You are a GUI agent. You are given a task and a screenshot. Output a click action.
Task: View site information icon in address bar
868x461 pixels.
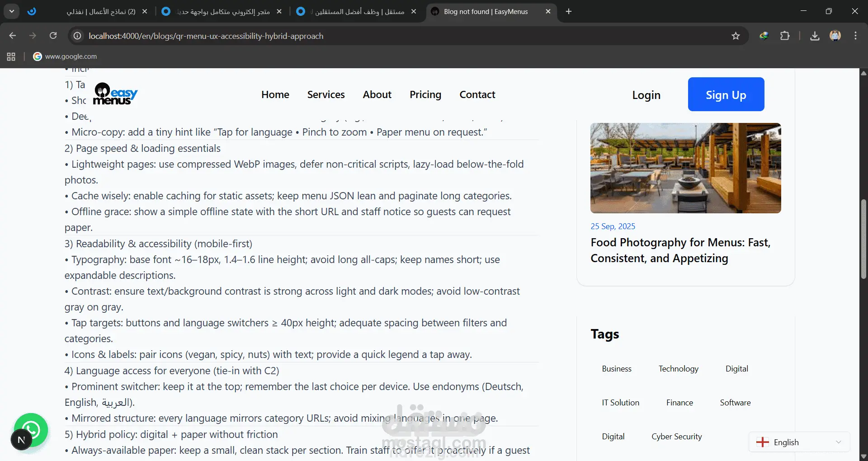pos(78,36)
